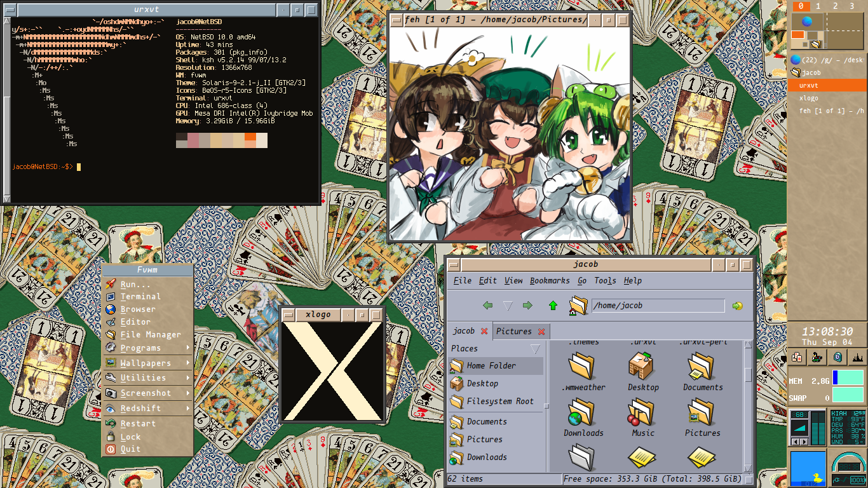868x488 pixels.
Task: Click the yellow Go arrow after path field
Action: pyautogui.click(x=737, y=306)
